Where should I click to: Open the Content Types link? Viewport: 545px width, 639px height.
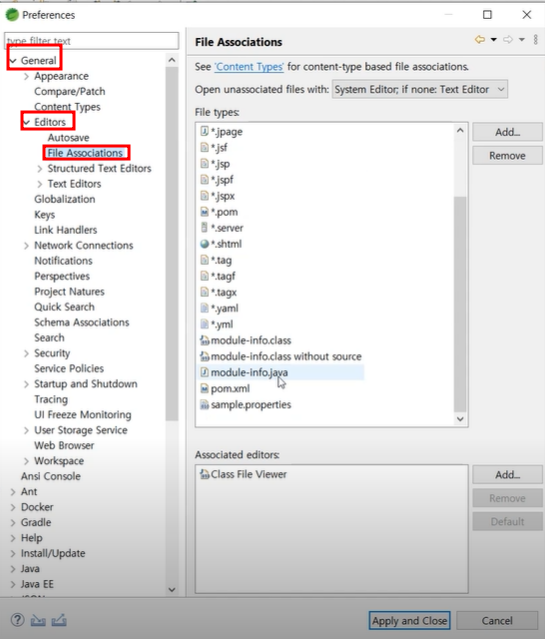(249, 67)
